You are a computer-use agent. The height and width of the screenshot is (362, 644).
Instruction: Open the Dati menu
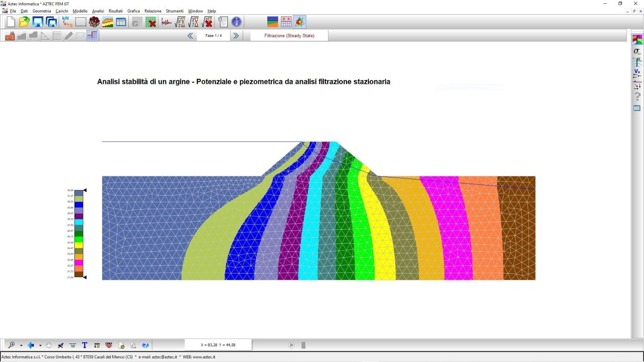[24, 11]
